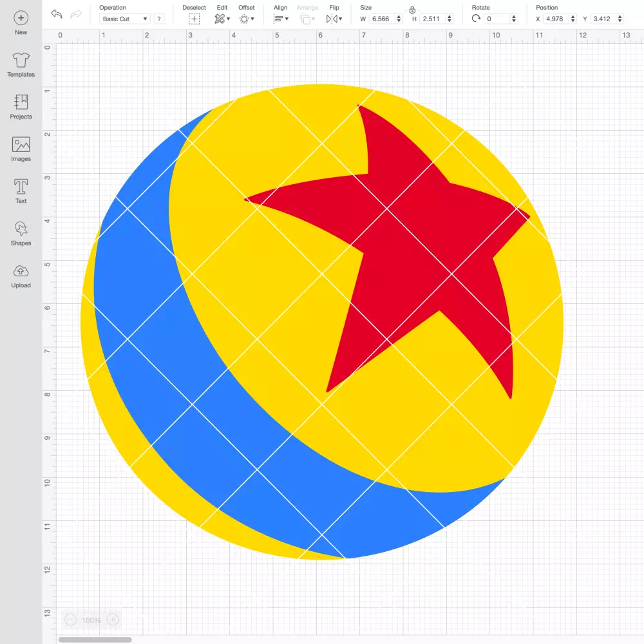This screenshot has width=644, height=644.
Task: Open the Projects panel
Action: (x=21, y=102)
